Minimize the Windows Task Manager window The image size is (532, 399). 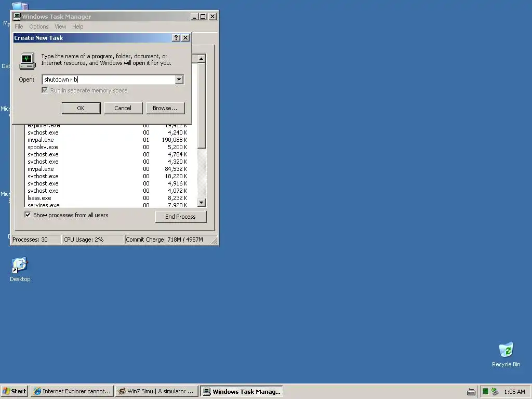pyautogui.click(x=194, y=16)
